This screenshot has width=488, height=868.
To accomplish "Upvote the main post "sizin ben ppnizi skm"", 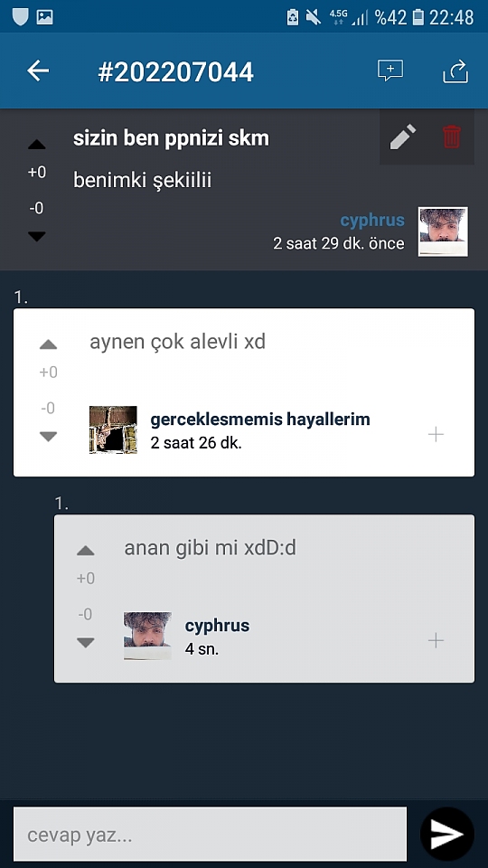I will click(x=37, y=145).
